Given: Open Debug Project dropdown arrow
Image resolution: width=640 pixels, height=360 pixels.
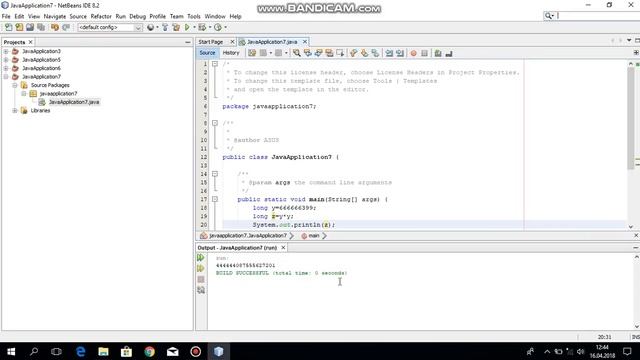Looking at the screenshot, I should coord(210,27).
